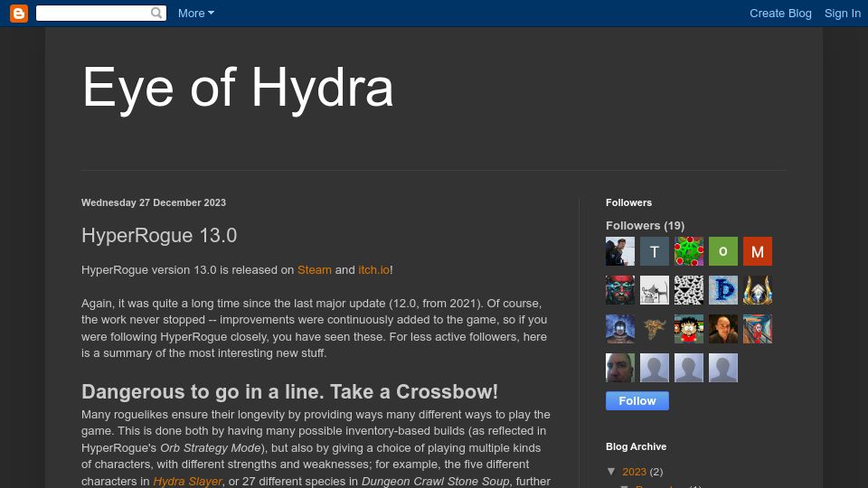The height and width of the screenshot is (488, 868).
Task: Click the 'Orb Strategy Mode' italic text
Action: pos(211,447)
